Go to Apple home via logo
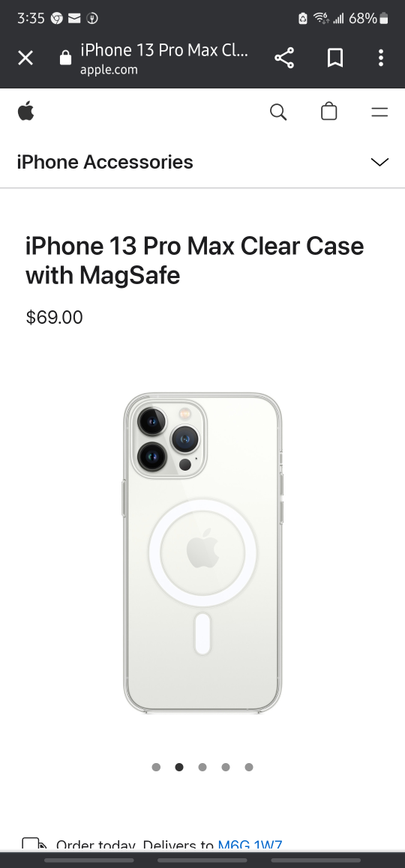This screenshot has width=405, height=868. tap(25, 111)
